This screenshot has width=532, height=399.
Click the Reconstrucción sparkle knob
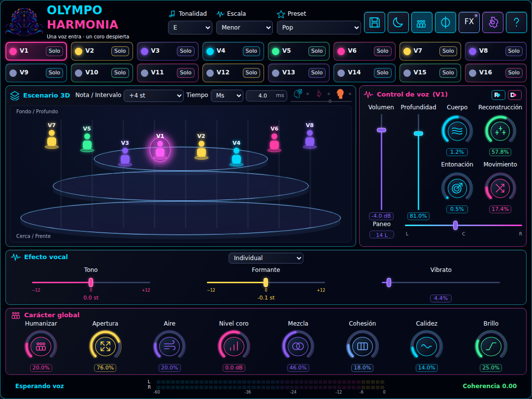[500, 131]
